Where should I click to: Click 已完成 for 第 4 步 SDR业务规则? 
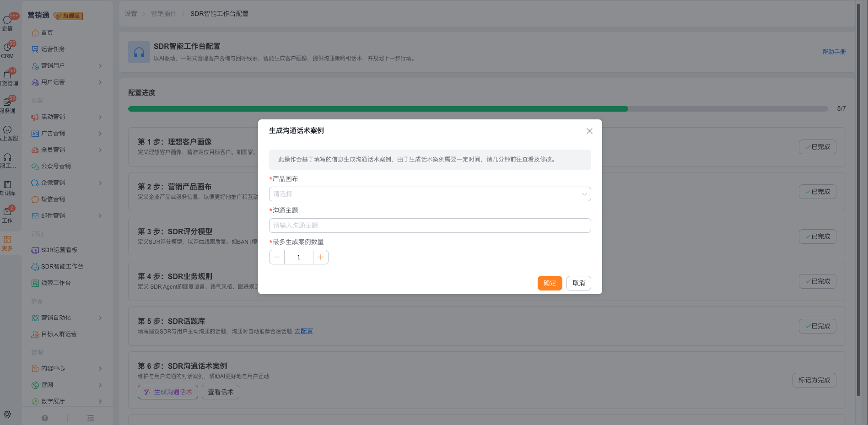point(818,281)
